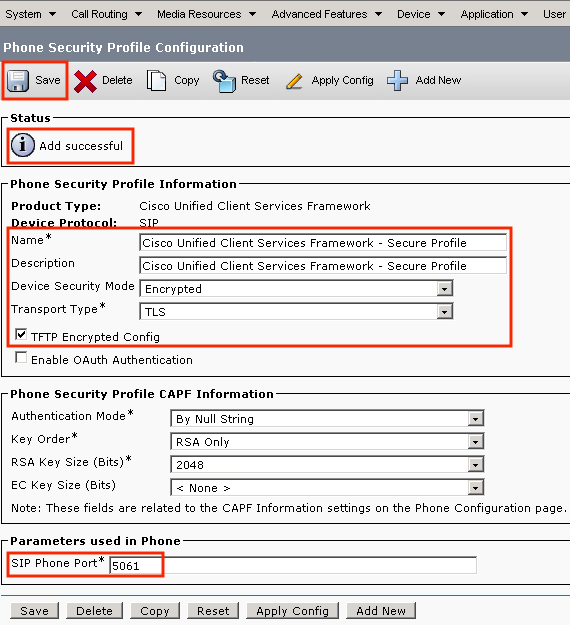The width and height of the screenshot is (570, 625).
Task: Open the Call Routing menu
Action: point(106,14)
